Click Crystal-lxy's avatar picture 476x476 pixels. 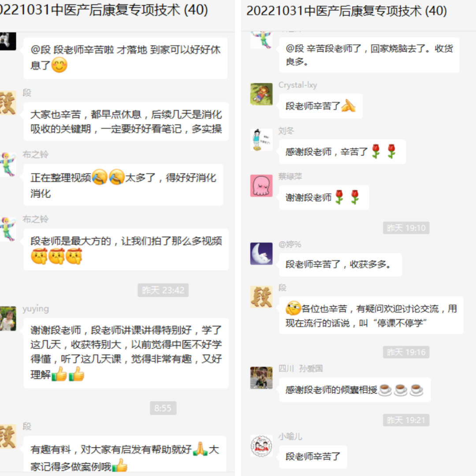pos(261,94)
